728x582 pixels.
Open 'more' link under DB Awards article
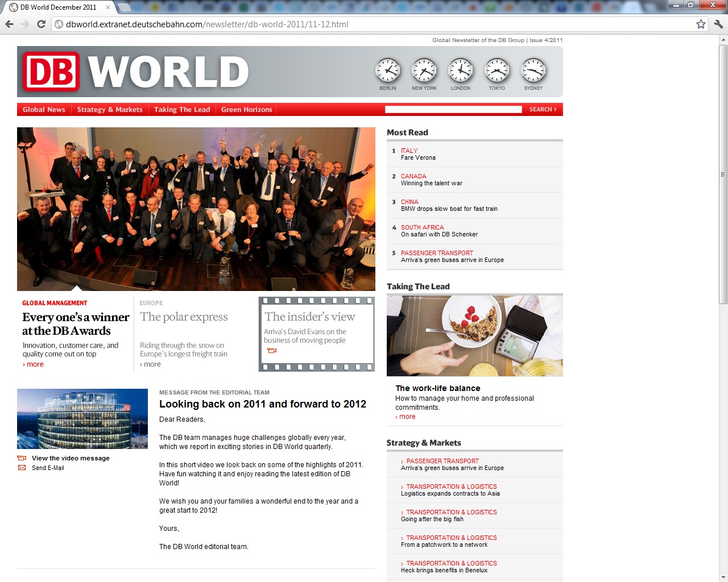[x=35, y=364]
